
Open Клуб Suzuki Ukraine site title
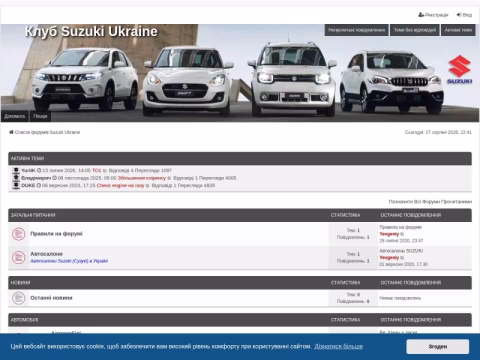pyautogui.click(x=91, y=31)
